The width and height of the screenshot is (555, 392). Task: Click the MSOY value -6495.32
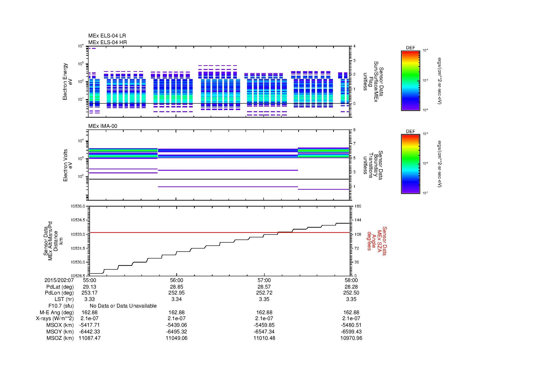[177, 332]
